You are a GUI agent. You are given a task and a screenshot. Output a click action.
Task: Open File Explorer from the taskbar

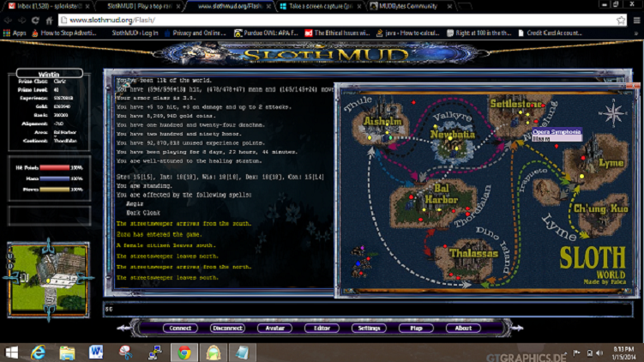pos(67,353)
